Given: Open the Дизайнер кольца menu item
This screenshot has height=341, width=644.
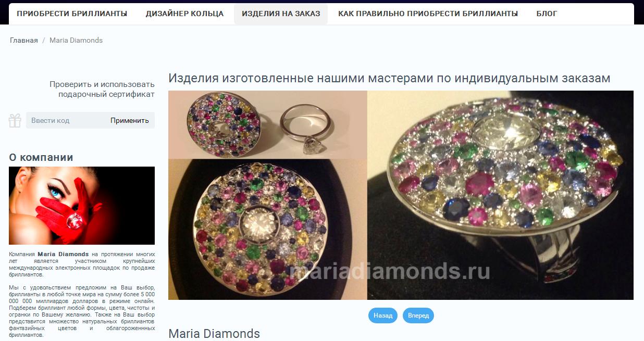Looking at the screenshot, I should point(184,14).
